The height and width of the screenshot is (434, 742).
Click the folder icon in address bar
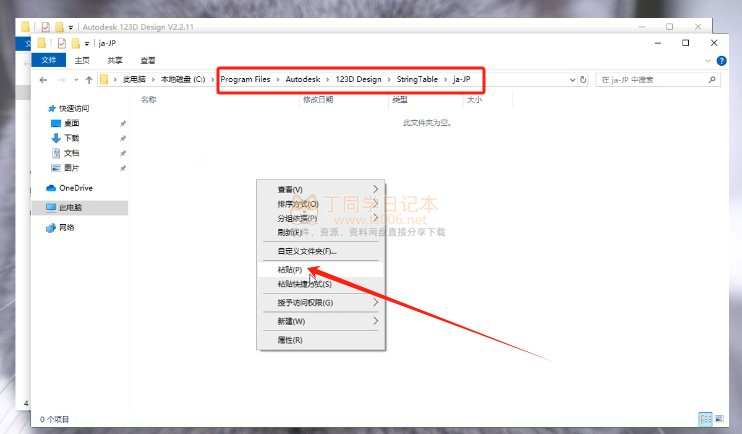104,80
